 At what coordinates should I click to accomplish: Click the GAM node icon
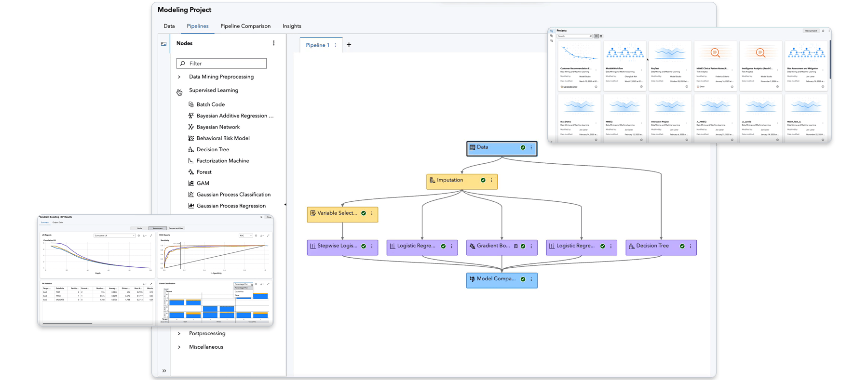(191, 183)
